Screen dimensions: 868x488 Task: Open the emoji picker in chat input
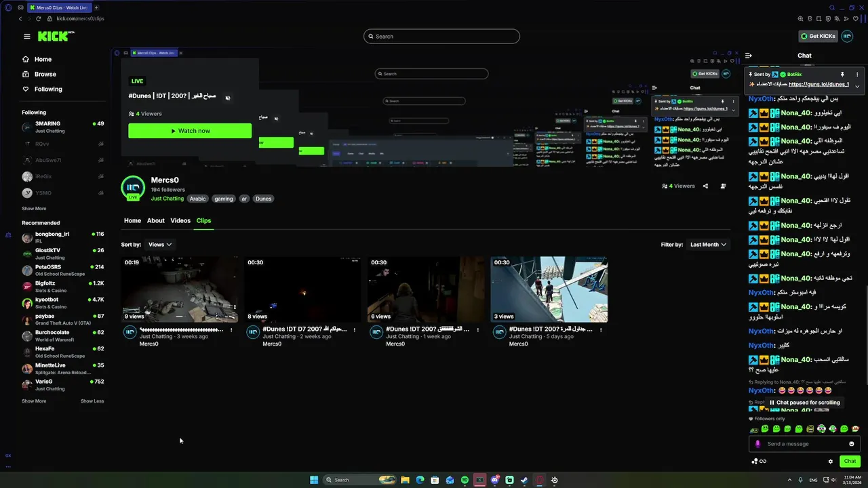click(852, 444)
